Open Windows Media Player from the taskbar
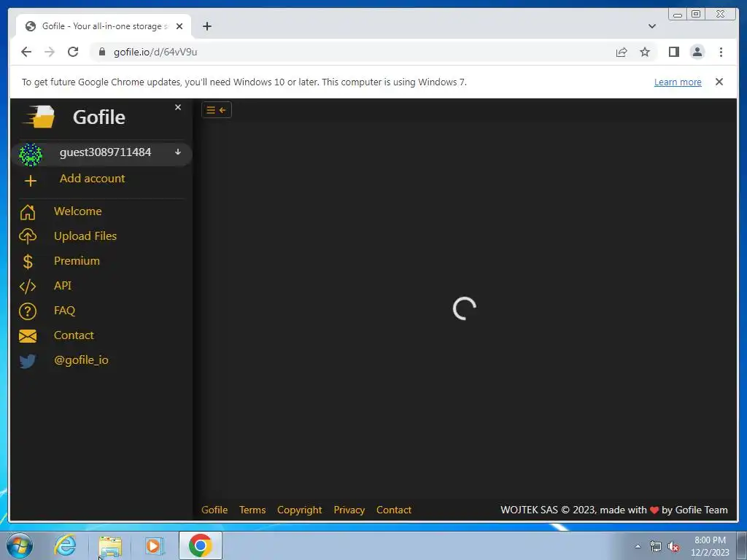Screen dimensions: 747x560 pyautogui.click(x=155, y=546)
